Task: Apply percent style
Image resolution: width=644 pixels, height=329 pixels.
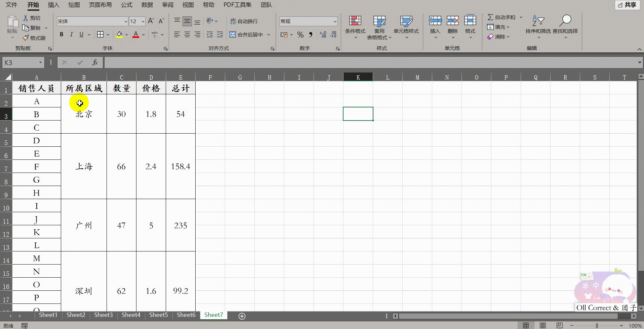Action: coord(300,35)
